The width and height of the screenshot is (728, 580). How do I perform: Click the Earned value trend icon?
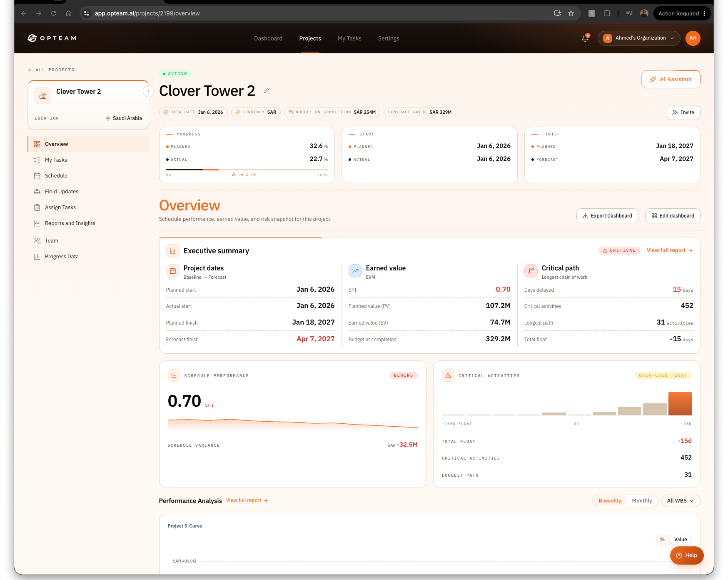click(x=355, y=271)
